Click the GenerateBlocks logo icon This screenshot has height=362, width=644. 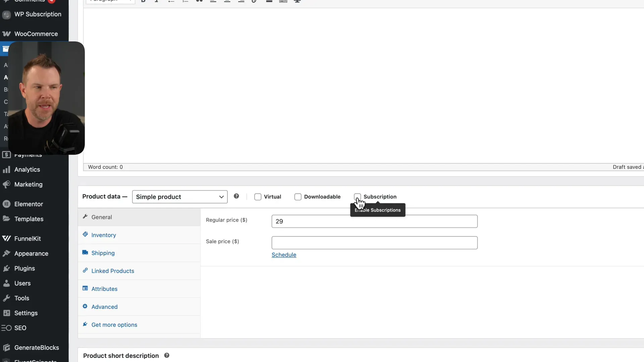pyautogui.click(x=6, y=348)
